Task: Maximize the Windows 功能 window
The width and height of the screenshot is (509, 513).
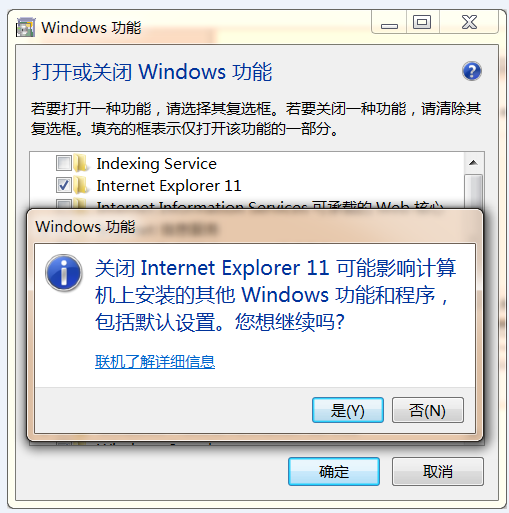Action: (x=422, y=22)
